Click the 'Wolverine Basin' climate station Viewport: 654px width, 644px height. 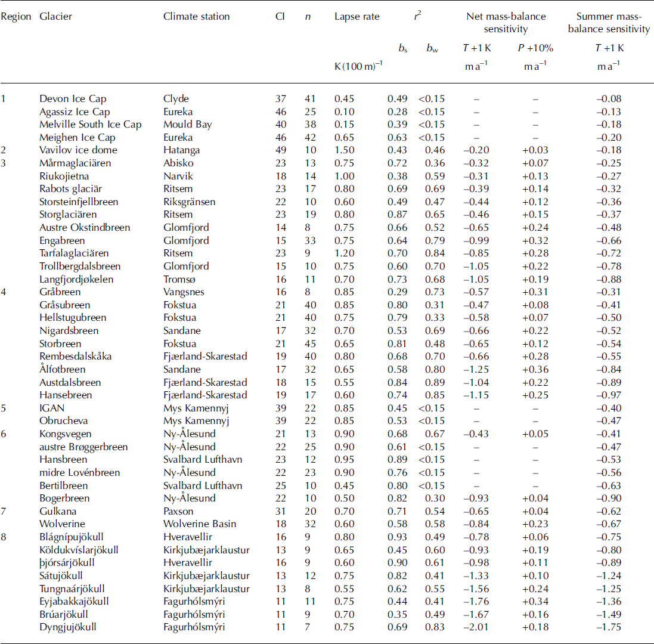(200, 524)
